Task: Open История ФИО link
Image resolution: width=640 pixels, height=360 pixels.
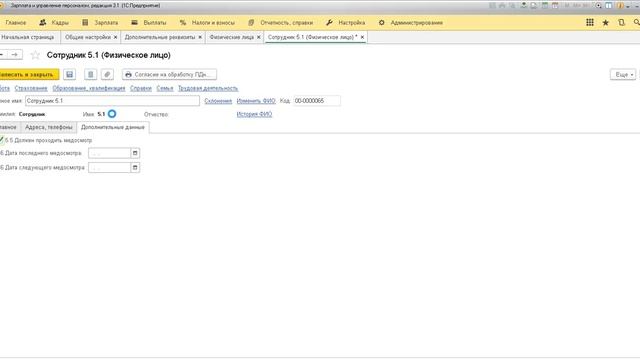Action: [x=254, y=114]
